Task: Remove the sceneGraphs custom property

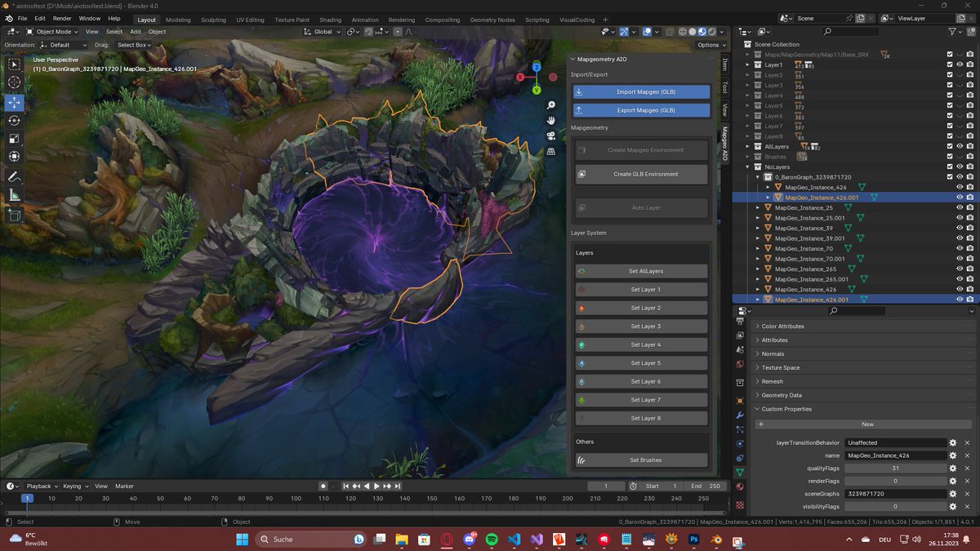Action: (967, 494)
